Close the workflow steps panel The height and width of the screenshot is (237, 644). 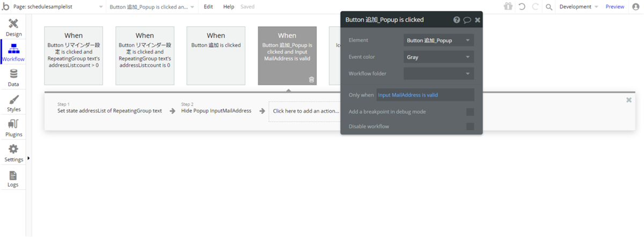(629, 100)
